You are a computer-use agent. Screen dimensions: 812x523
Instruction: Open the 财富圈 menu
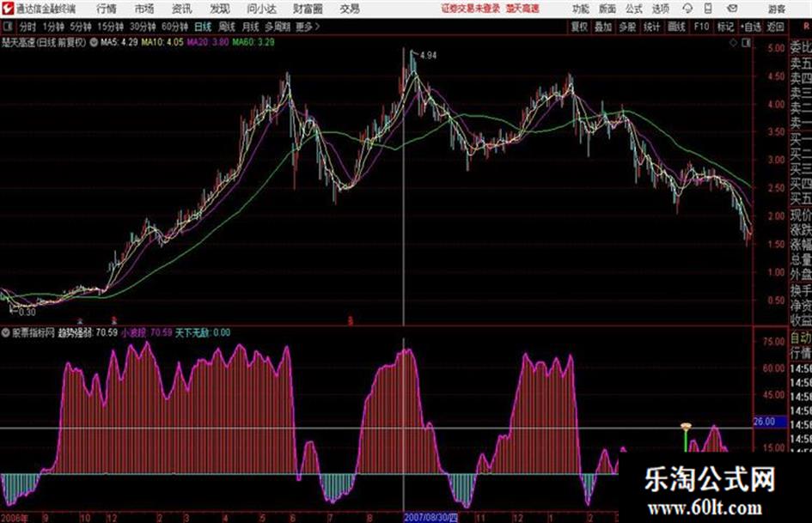tap(308, 9)
